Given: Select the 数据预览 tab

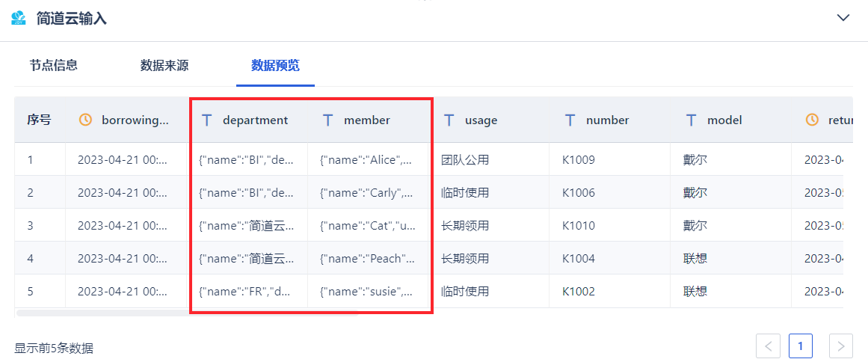Looking at the screenshot, I should point(275,65).
